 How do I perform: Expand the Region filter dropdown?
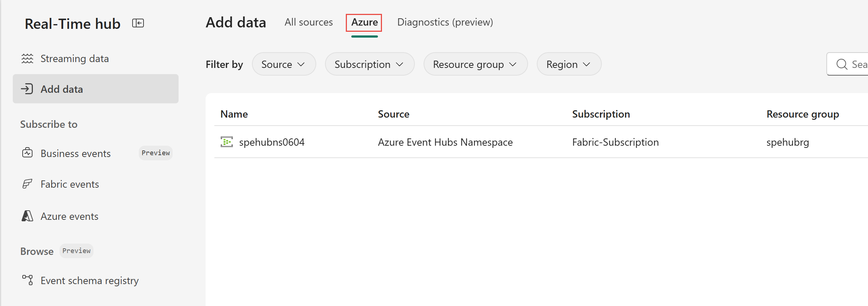569,64
